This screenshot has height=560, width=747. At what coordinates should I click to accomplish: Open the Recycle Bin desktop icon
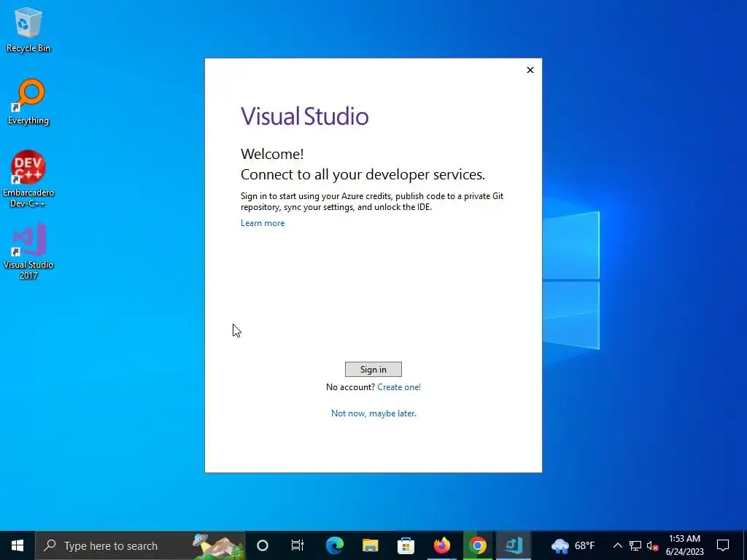point(28,29)
